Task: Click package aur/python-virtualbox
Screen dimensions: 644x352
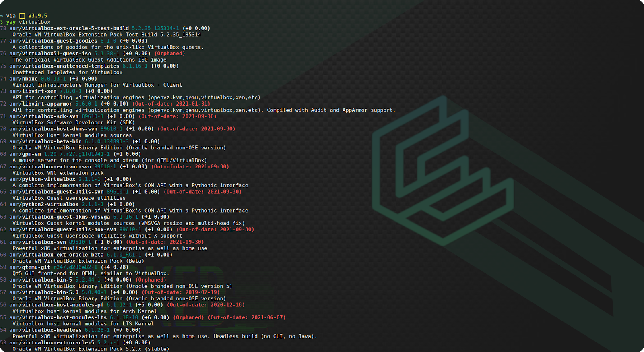Action: click(42, 179)
